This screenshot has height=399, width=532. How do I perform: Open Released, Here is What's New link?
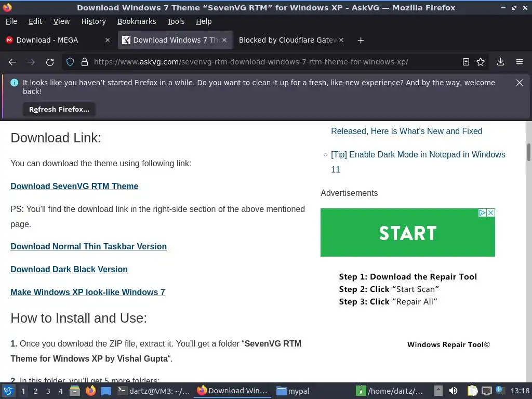click(x=406, y=131)
